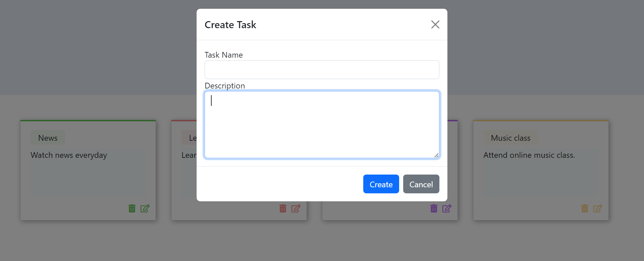Screen dimensions: 644x261
Task: Click the blue Create button
Action: tap(381, 184)
